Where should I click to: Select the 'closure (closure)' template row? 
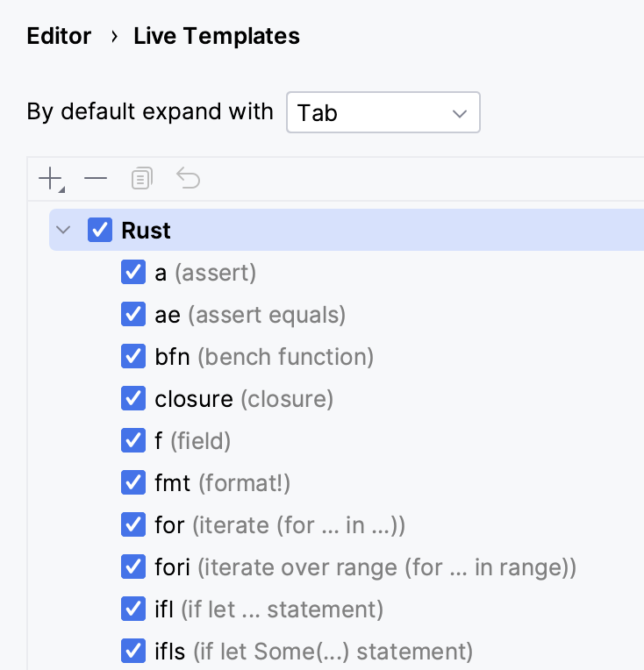[x=244, y=399]
